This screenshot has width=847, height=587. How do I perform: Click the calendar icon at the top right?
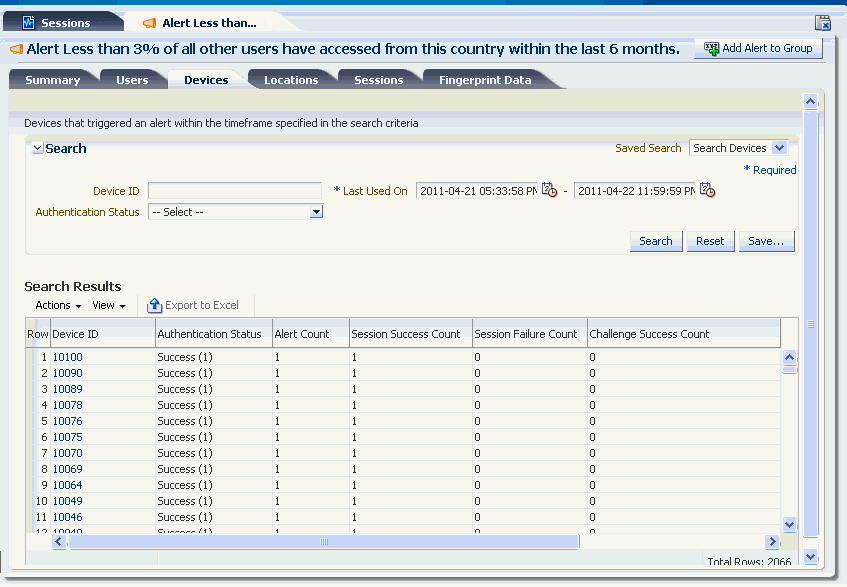(823, 21)
